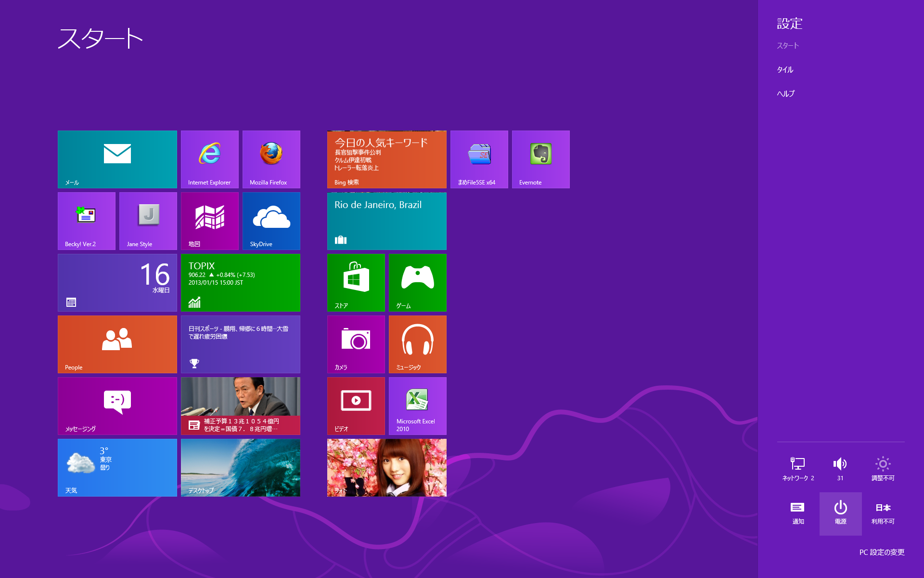Open Mozilla Firefox tile
The height and width of the screenshot is (578, 924).
[271, 159]
